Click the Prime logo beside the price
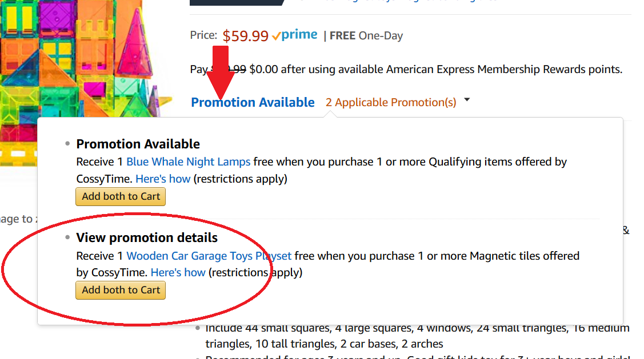Image resolution: width=644 pixels, height=359 pixels. tap(299, 35)
